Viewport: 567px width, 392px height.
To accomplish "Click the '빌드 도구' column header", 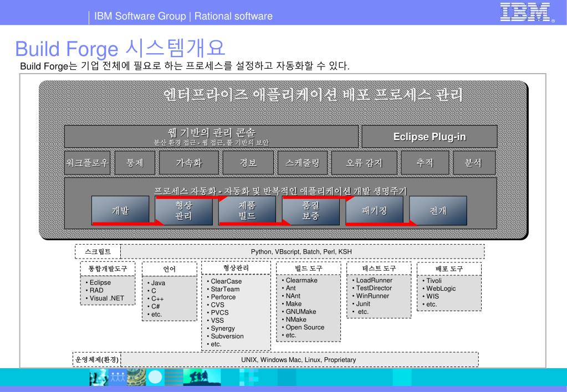I will [309, 269].
